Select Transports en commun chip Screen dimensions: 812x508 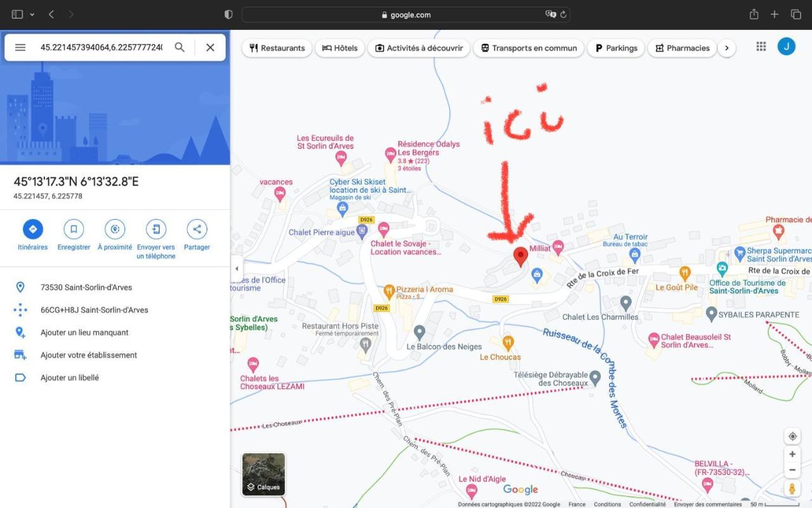coord(528,48)
